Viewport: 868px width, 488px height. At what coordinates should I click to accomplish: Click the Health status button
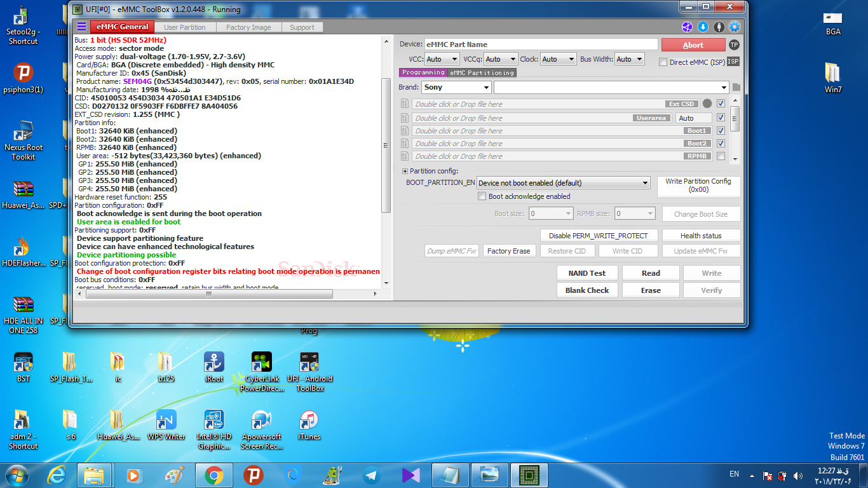pos(701,235)
